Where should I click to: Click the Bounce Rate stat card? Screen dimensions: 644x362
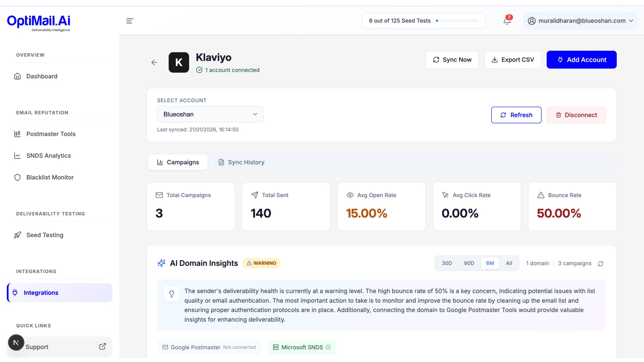pyautogui.click(x=572, y=206)
